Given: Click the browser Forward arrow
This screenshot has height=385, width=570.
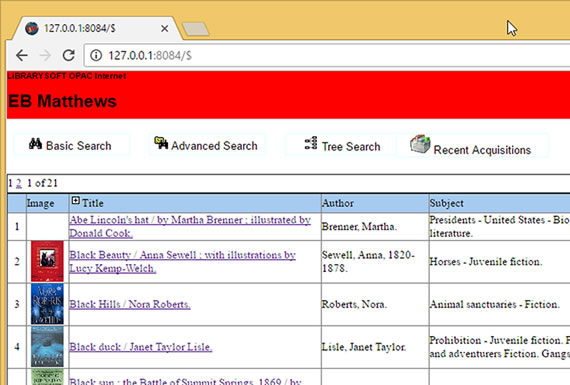Looking at the screenshot, I should point(45,55).
